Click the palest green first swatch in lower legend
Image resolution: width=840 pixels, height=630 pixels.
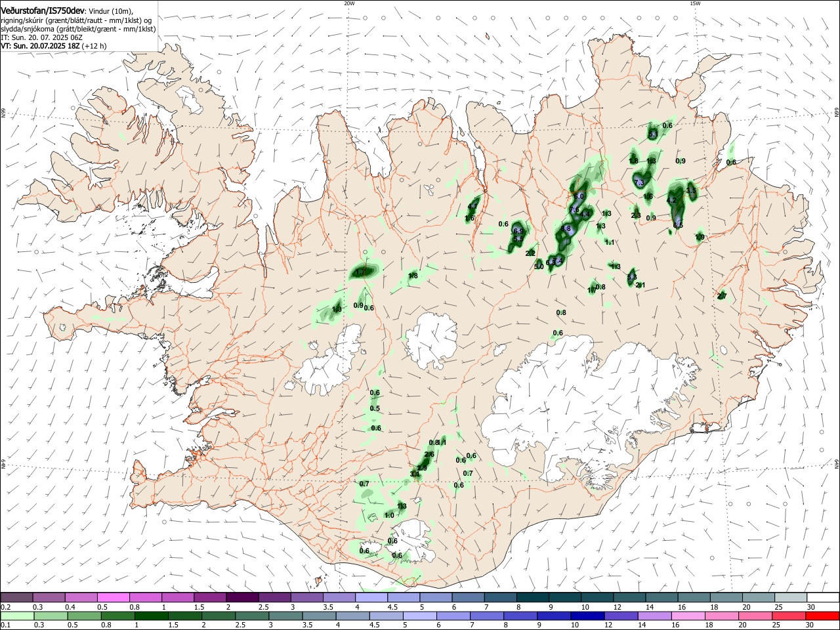click(x=16, y=616)
